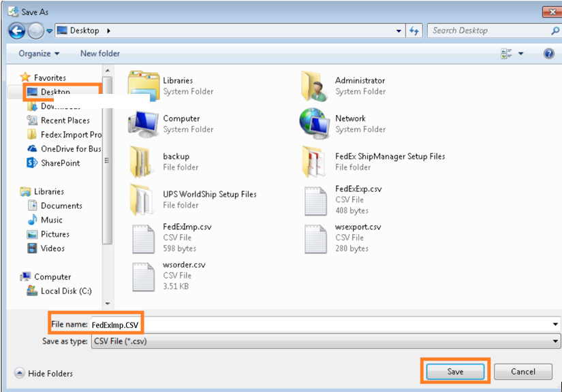Expand the Desktop breadcrumb chevron

(108, 31)
